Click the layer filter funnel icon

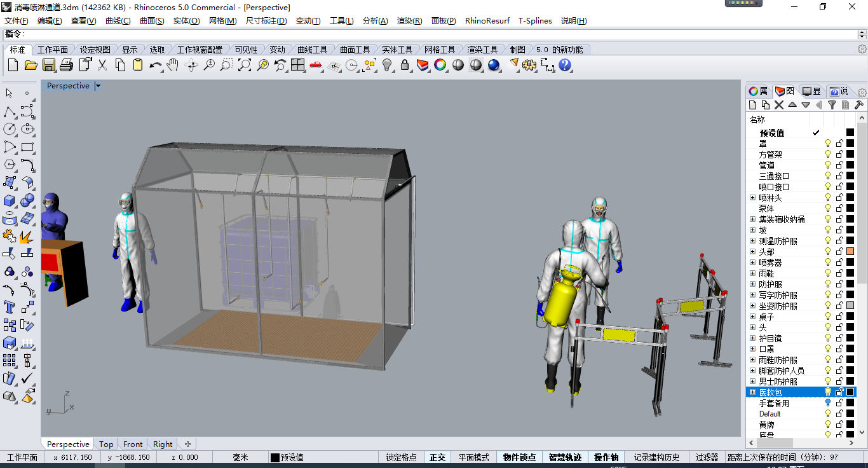coord(832,105)
